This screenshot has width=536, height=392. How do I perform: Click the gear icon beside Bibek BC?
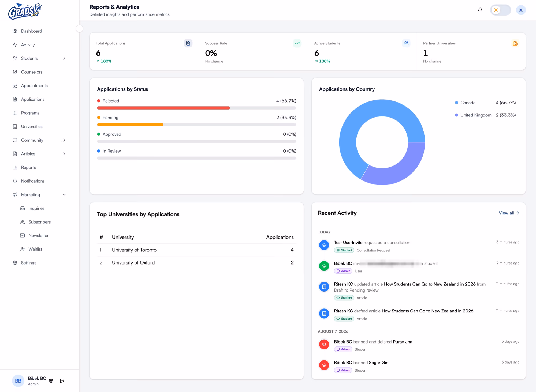click(51, 381)
